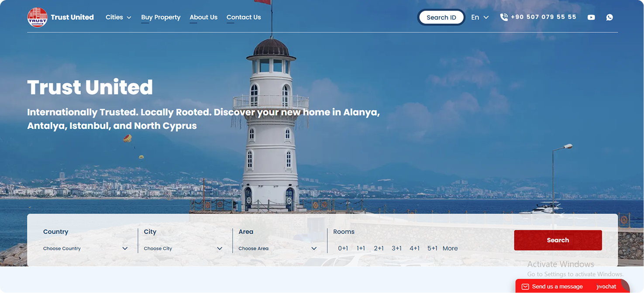
Task: Open the Contact Us page
Action: pos(244,17)
